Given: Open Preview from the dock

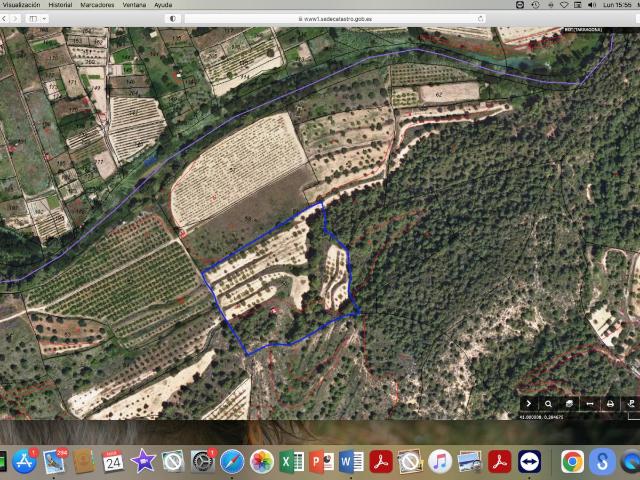Looking at the screenshot, I should click(470, 462).
